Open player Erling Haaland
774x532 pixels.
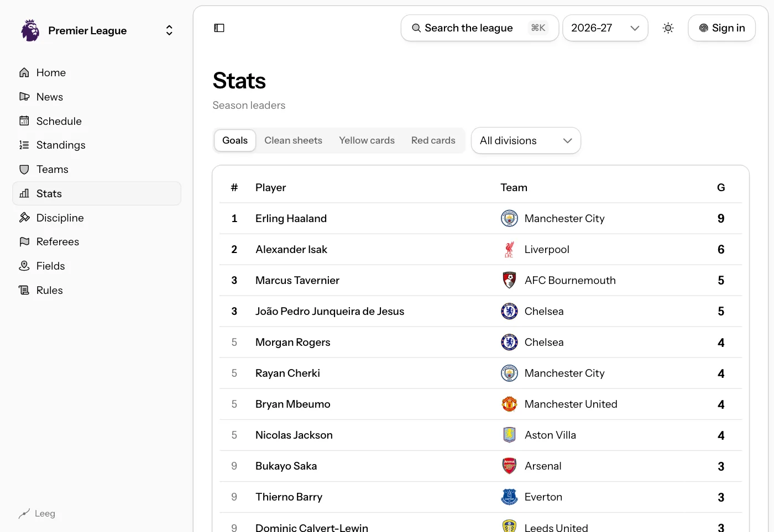[291, 218]
